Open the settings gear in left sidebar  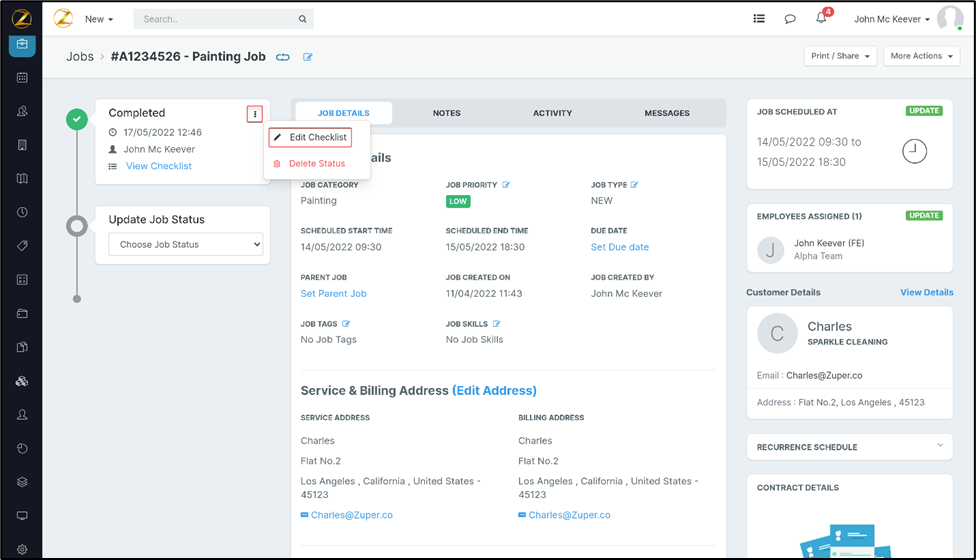22,549
